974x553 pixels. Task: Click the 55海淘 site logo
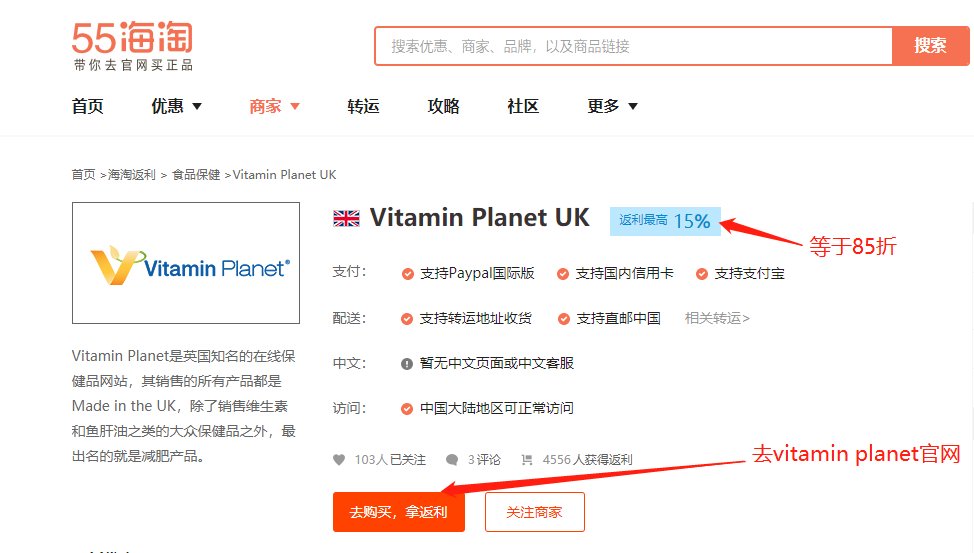pos(132,37)
